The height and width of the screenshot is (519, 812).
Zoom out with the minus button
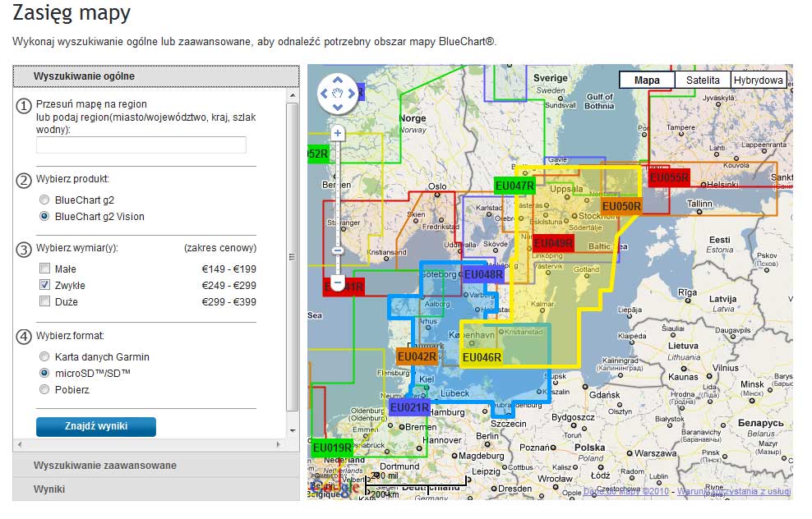point(337,282)
